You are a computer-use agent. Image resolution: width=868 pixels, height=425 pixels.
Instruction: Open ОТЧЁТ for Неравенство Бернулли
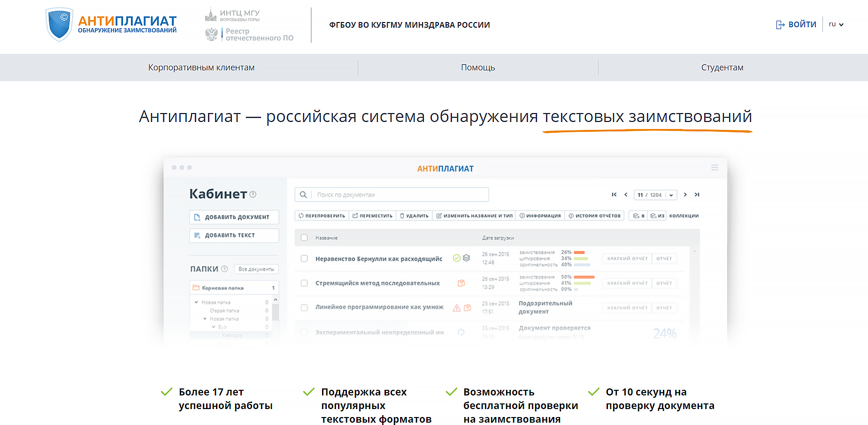(x=664, y=258)
